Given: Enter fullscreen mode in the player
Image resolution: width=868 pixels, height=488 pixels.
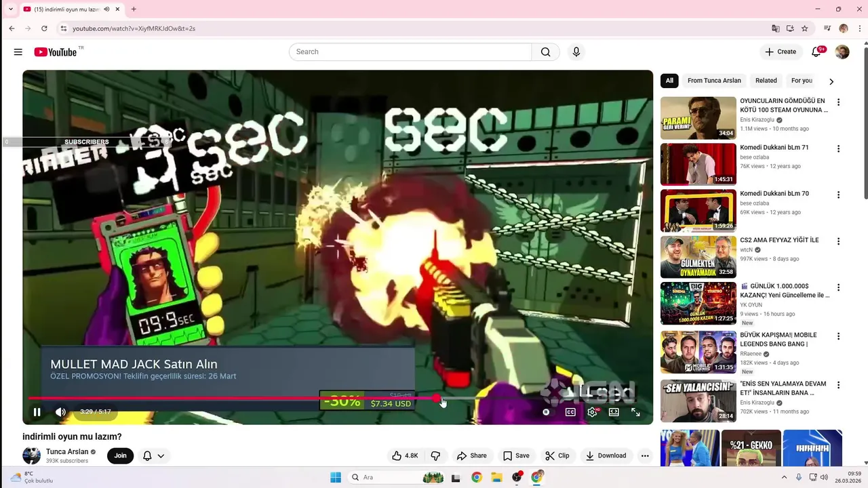Looking at the screenshot, I should coord(635,412).
